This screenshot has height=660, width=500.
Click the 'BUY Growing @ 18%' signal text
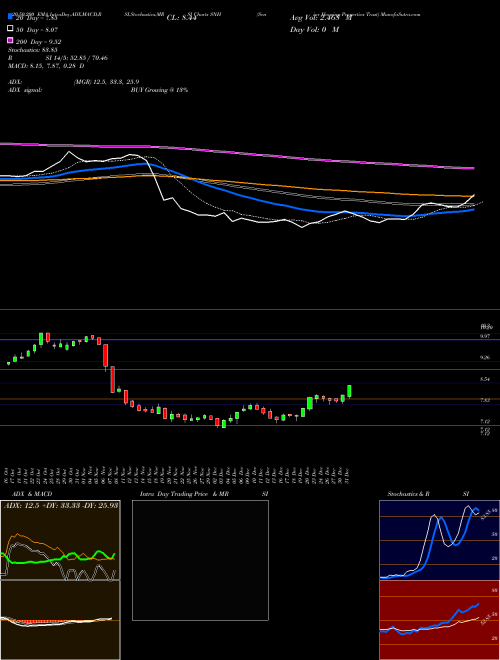tap(159, 90)
